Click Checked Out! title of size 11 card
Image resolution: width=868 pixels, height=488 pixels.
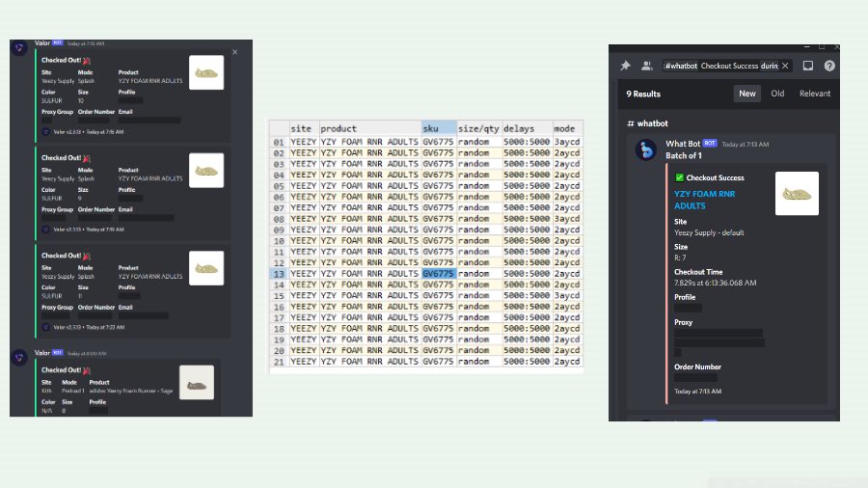61,256
